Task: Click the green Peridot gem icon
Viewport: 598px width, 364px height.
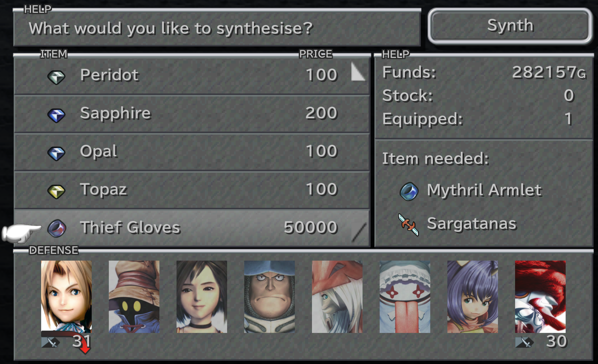Action: point(56,77)
